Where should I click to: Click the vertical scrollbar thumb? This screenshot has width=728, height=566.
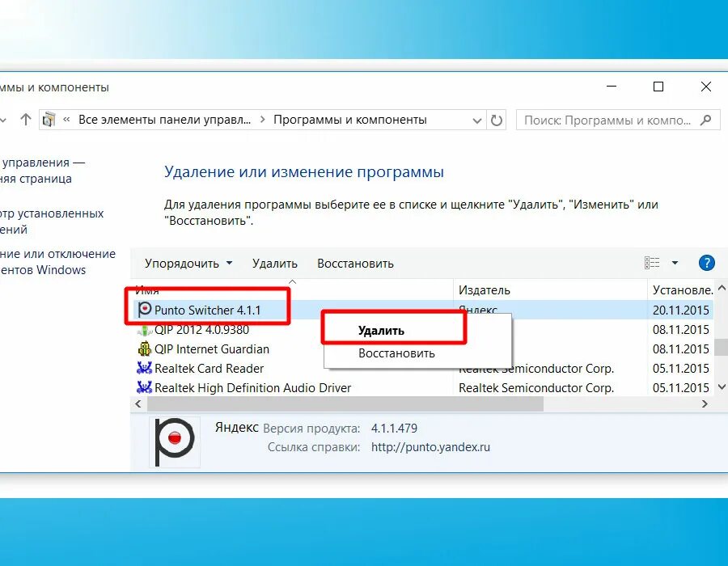coord(721,347)
